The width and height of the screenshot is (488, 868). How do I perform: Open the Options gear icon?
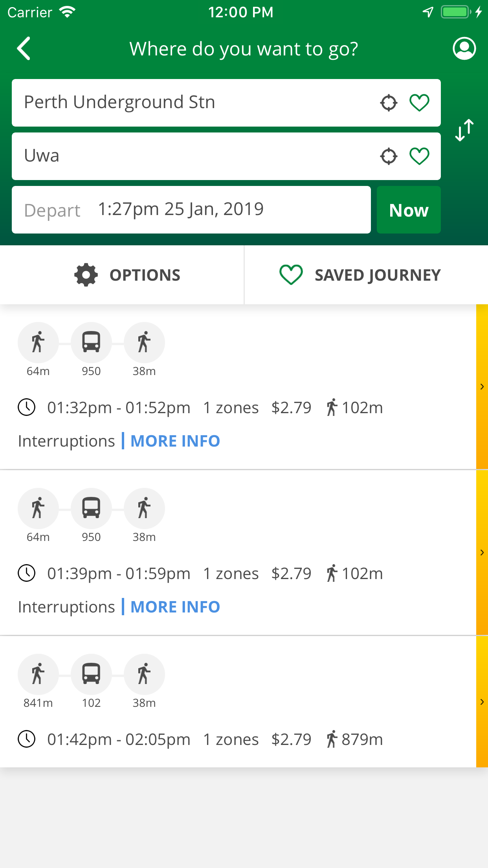coord(86,275)
